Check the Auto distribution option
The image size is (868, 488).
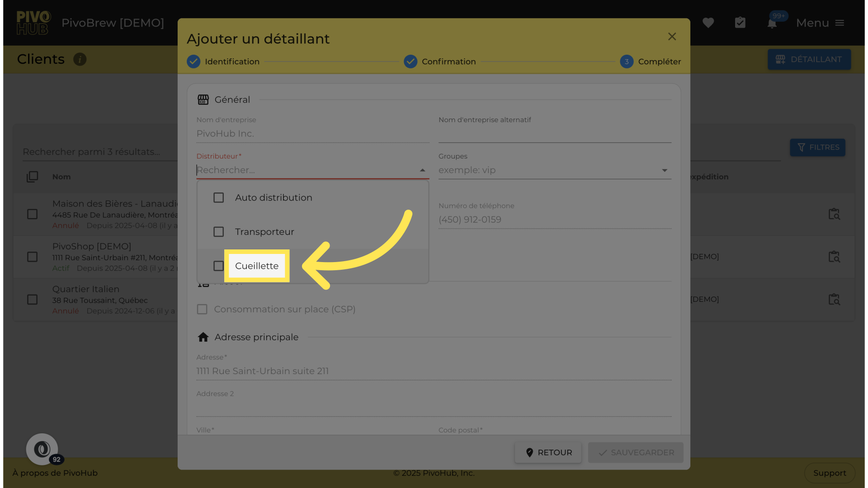219,198
